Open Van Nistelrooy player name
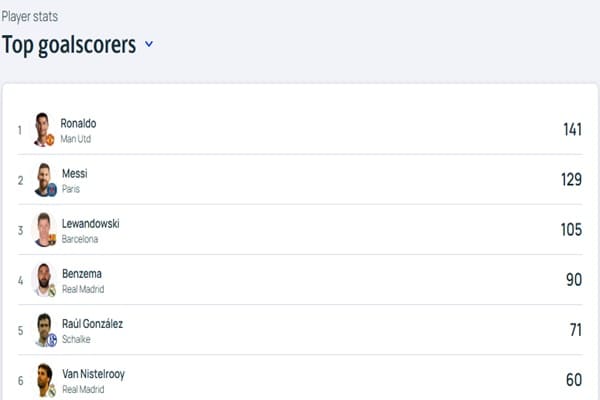600x400 pixels. 93,373
